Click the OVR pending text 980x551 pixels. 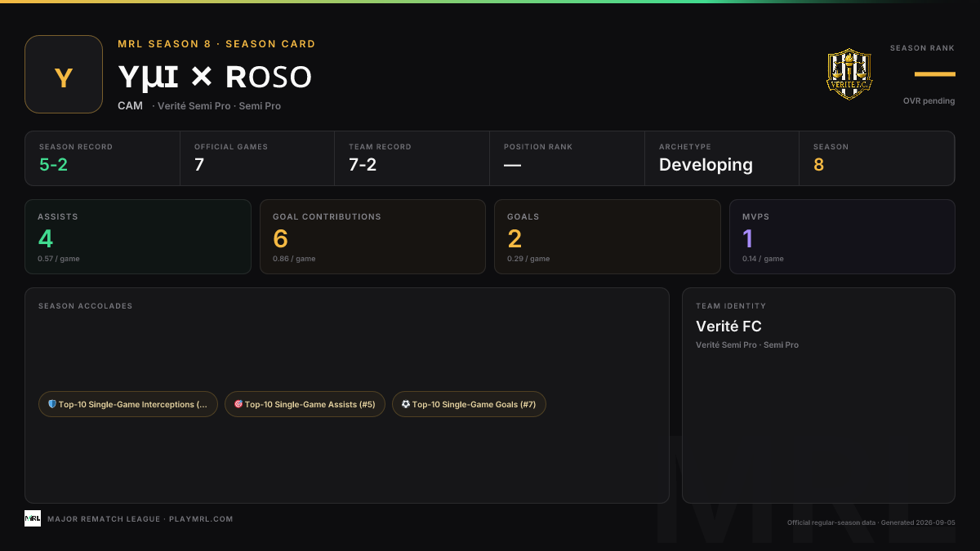[x=929, y=101]
